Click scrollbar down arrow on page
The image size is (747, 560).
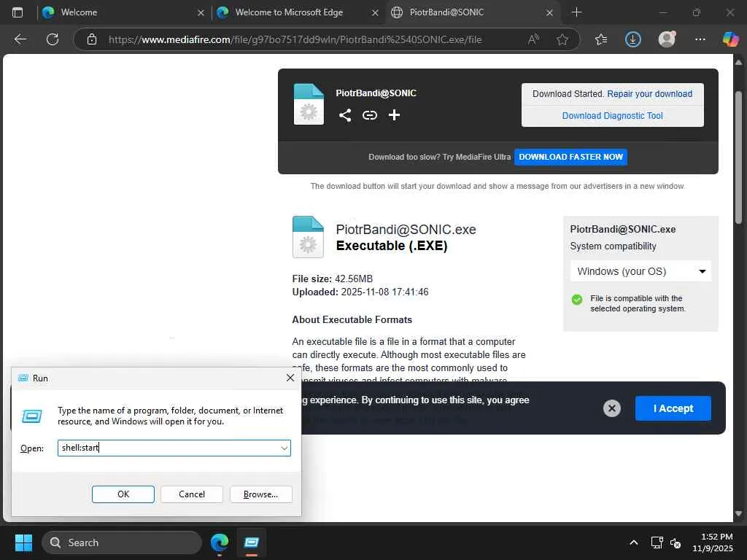(x=738, y=513)
